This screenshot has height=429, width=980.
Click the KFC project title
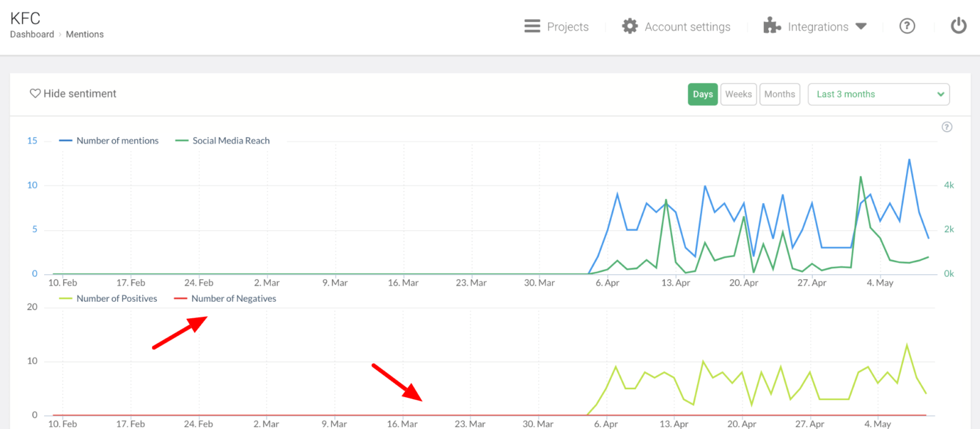pos(25,18)
